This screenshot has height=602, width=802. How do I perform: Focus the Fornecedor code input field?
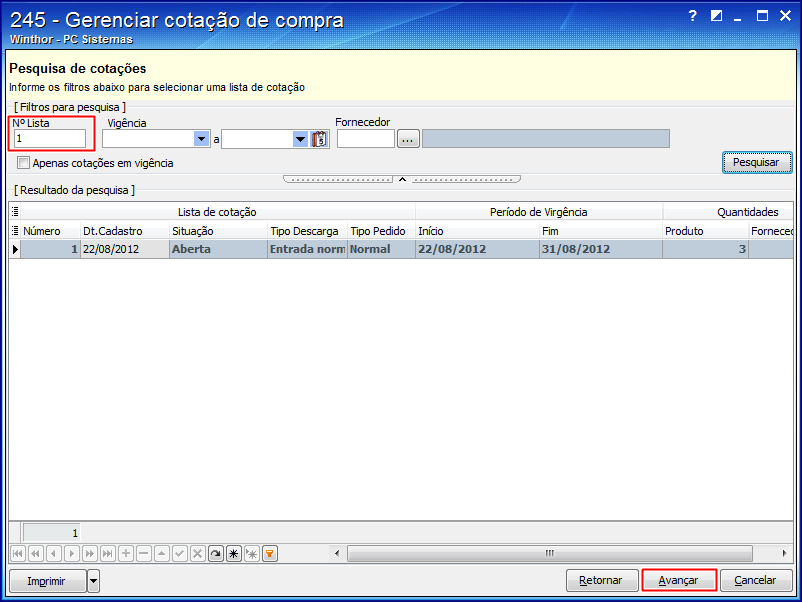[366, 139]
